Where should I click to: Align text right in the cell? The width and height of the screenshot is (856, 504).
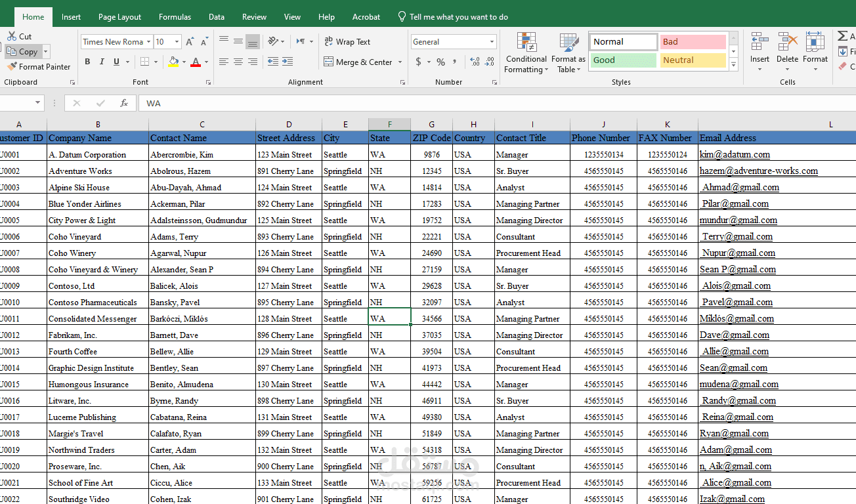(253, 62)
